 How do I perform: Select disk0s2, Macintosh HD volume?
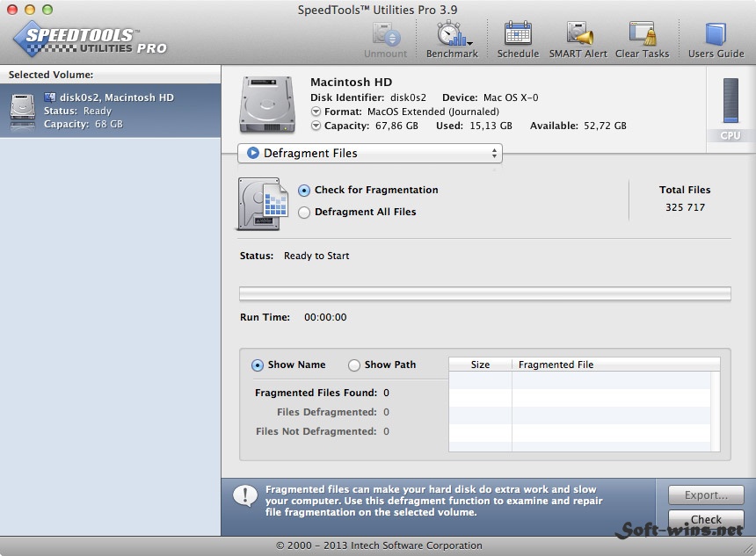pyautogui.click(x=111, y=111)
